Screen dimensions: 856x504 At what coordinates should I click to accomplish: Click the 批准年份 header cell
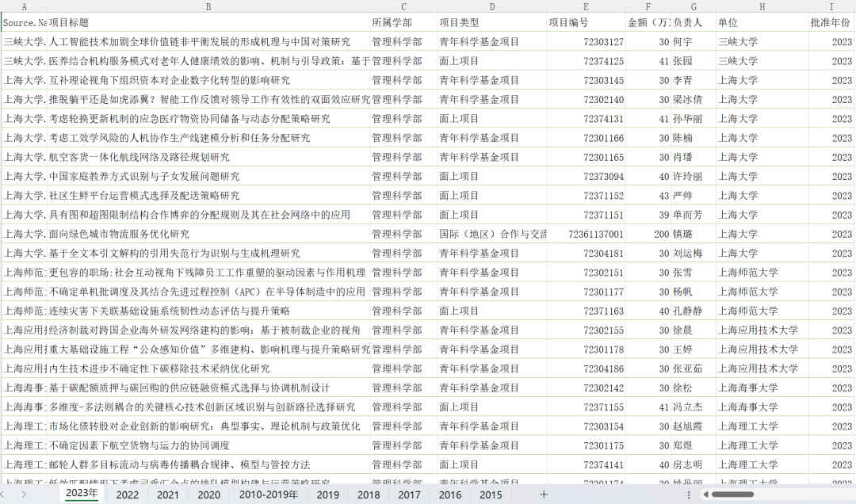[831, 22]
